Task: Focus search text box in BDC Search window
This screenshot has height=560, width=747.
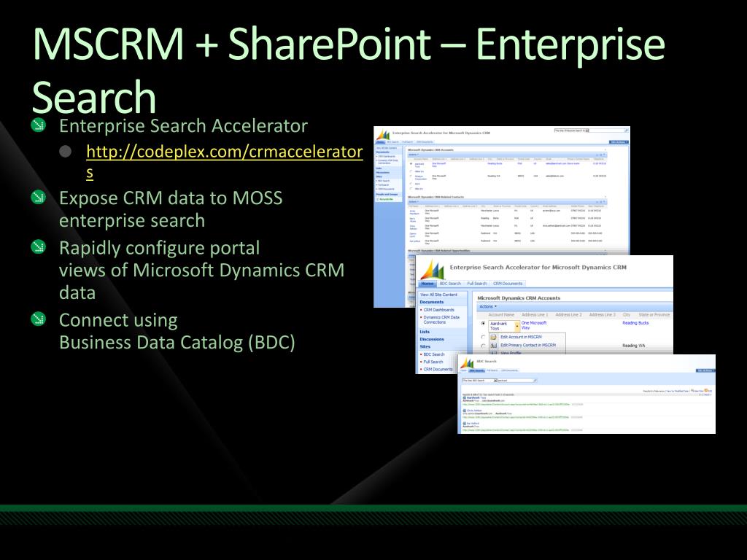Action: tap(515, 381)
